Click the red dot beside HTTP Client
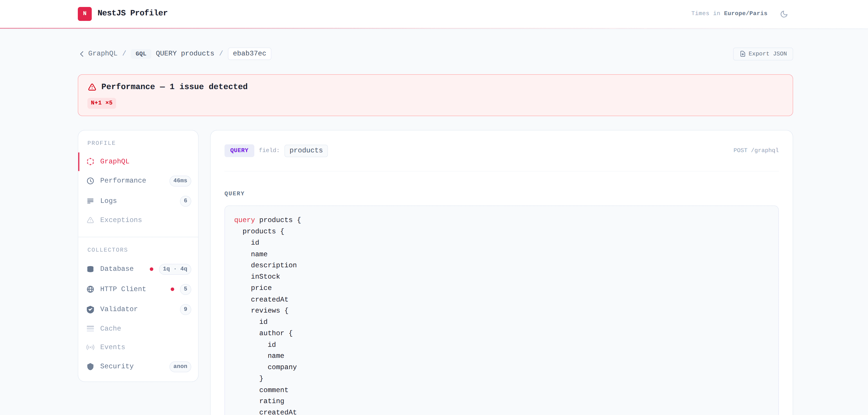Image resolution: width=868 pixels, height=415 pixels. click(x=172, y=289)
